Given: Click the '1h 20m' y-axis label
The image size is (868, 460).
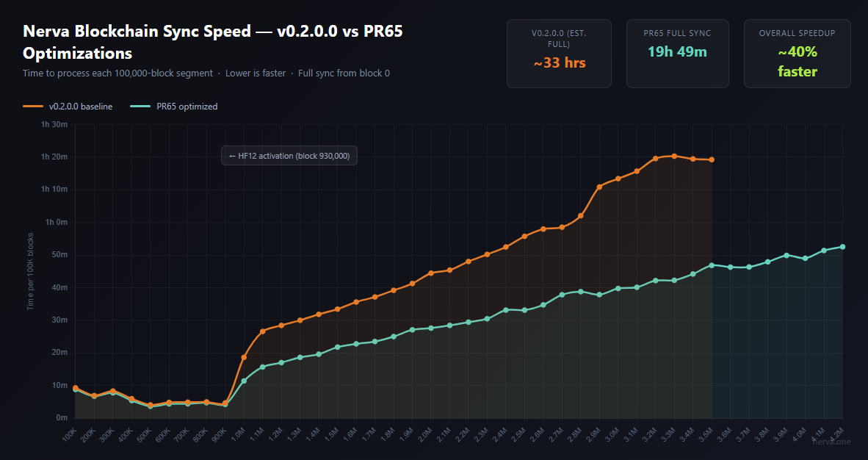Looking at the screenshot, I should 54,157.
